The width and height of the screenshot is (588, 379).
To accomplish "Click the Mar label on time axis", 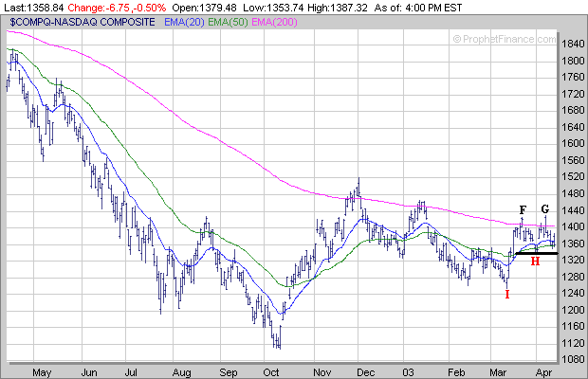I will pos(498,372).
